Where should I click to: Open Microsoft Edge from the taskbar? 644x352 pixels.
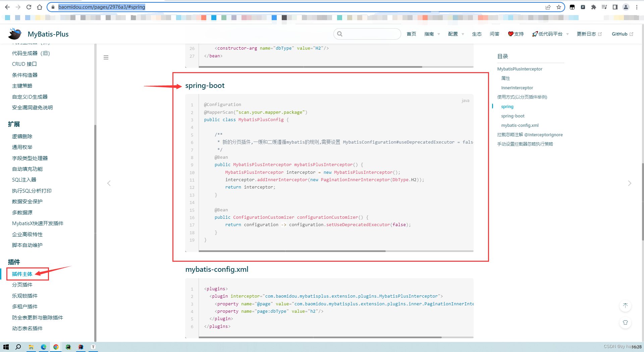coord(44,347)
